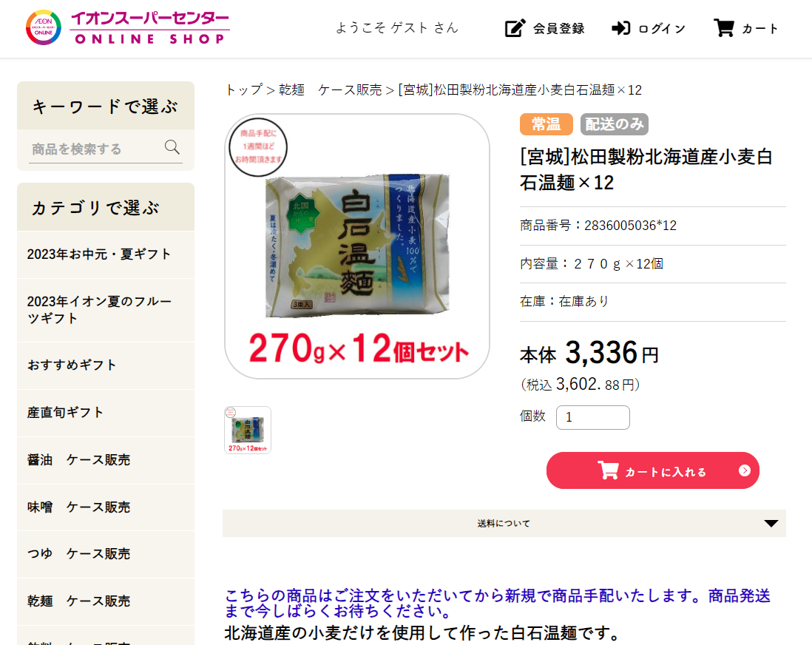Go to トップ breadcrumb link
This screenshot has height=645, width=812.
tap(244, 90)
